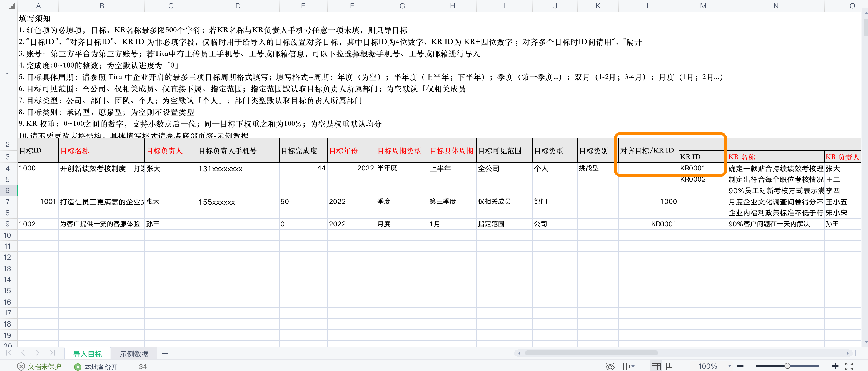This screenshot has width=868, height=371.
Task: Select cell containing 挑战型
Action: coord(598,168)
